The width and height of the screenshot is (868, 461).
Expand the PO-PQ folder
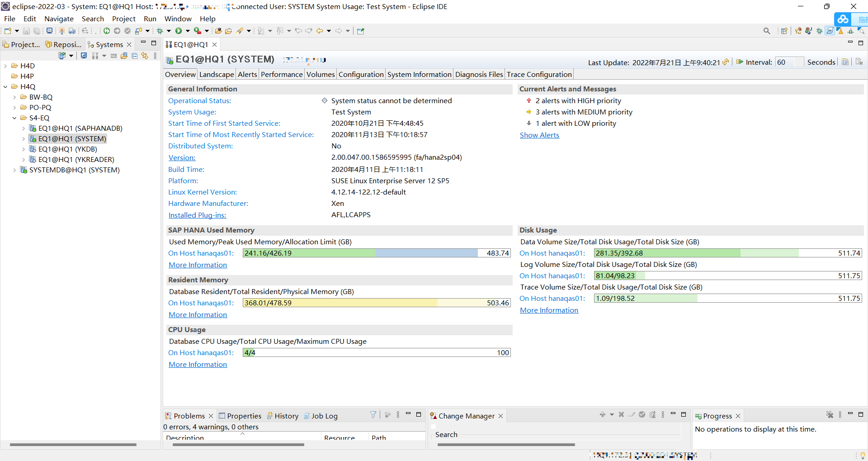[14, 108]
